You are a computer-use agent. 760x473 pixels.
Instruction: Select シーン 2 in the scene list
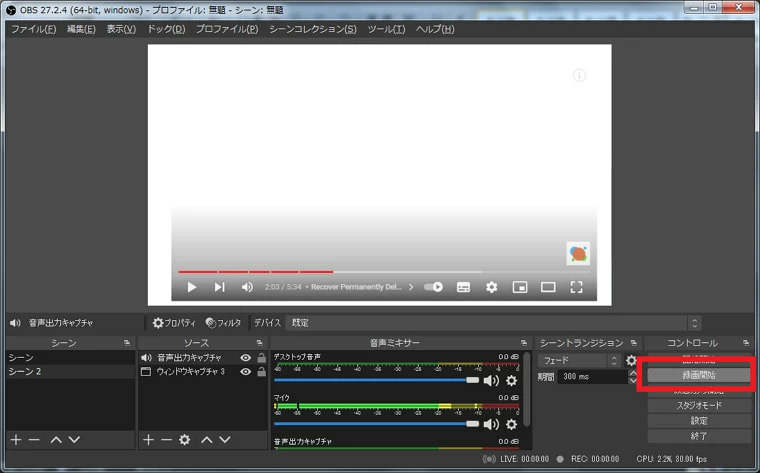[25, 371]
